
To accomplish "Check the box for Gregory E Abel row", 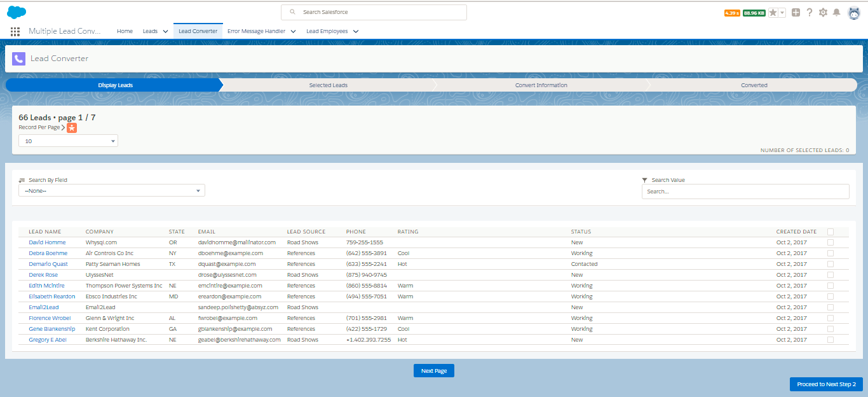I will click(x=831, y=340).
